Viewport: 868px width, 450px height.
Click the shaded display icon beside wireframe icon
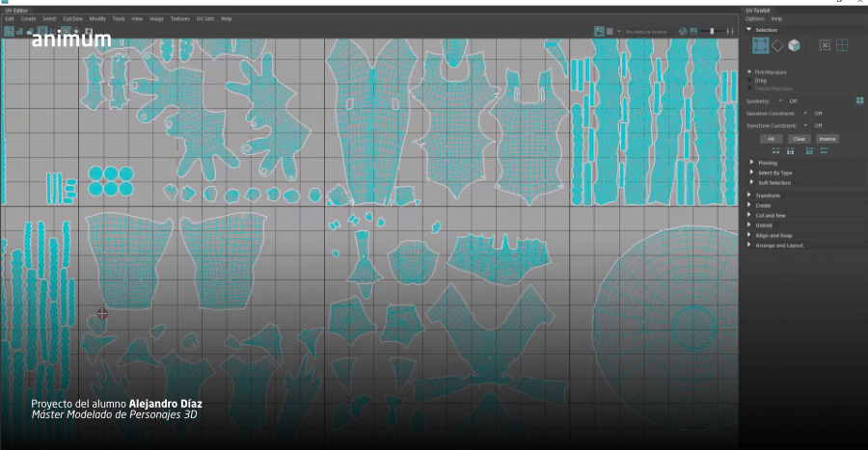tap(20, 32)
